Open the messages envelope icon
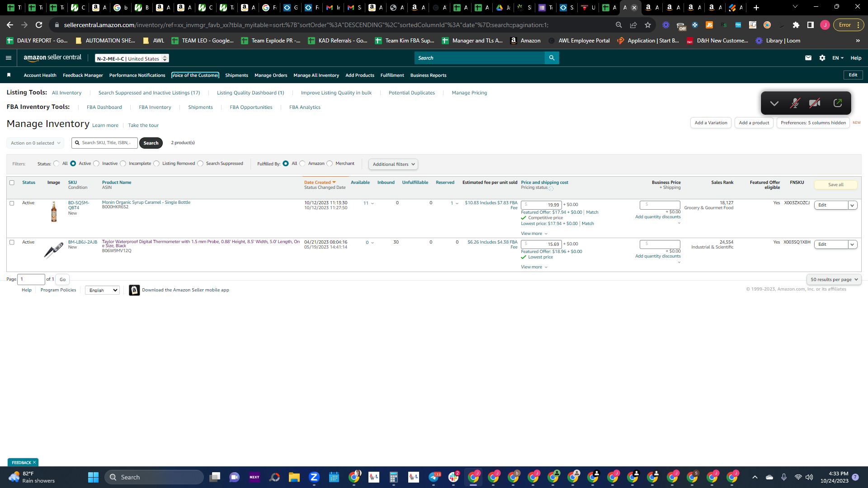The width and height of the screenshot is (868, 488). (808, 58)
